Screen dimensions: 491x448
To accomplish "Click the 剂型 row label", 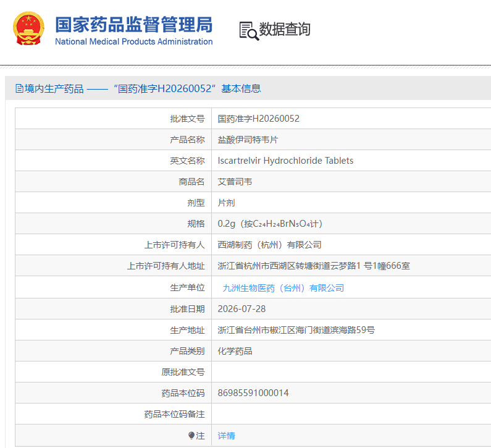I will point(196,203).
